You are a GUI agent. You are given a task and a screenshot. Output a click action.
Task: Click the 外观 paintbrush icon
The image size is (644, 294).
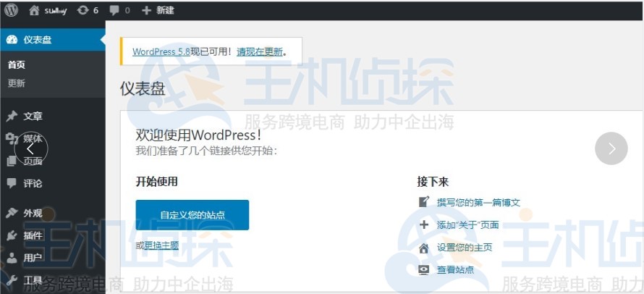[12, 213]
